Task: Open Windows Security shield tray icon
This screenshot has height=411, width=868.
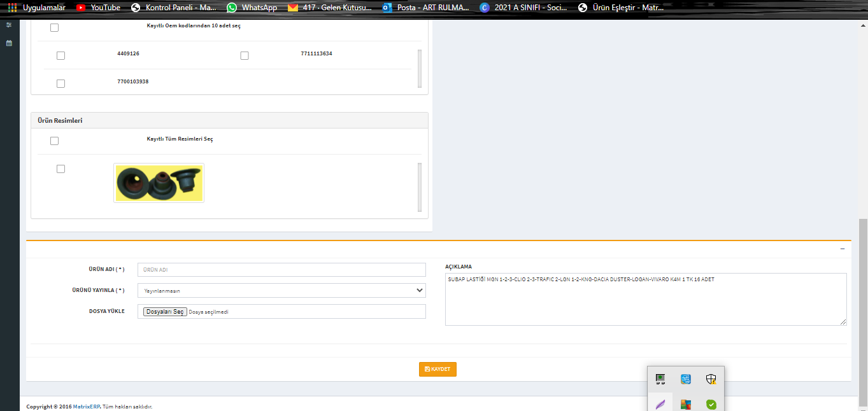Action: 711,380
